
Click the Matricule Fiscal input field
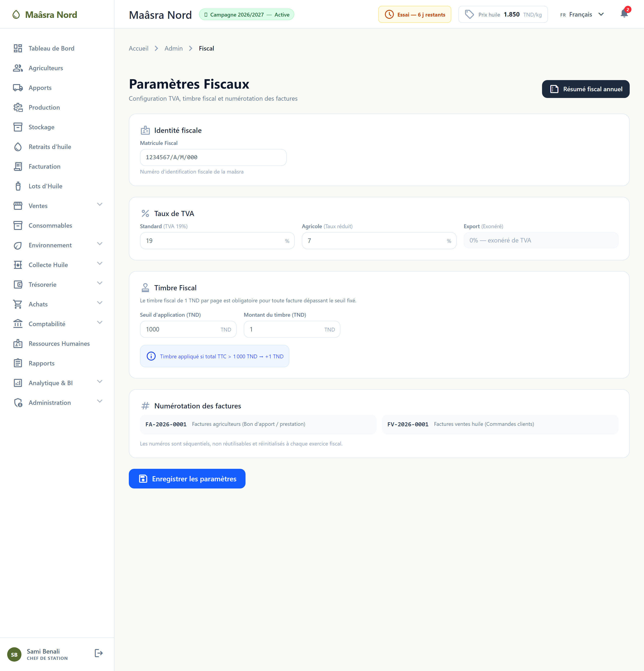pos(213,157)
